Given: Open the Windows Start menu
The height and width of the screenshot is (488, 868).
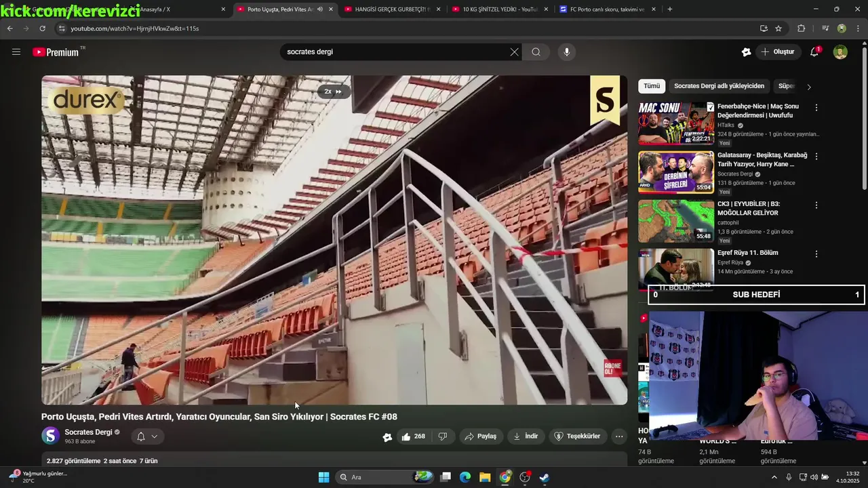Looking at the screenshot, I should point(323,477).
